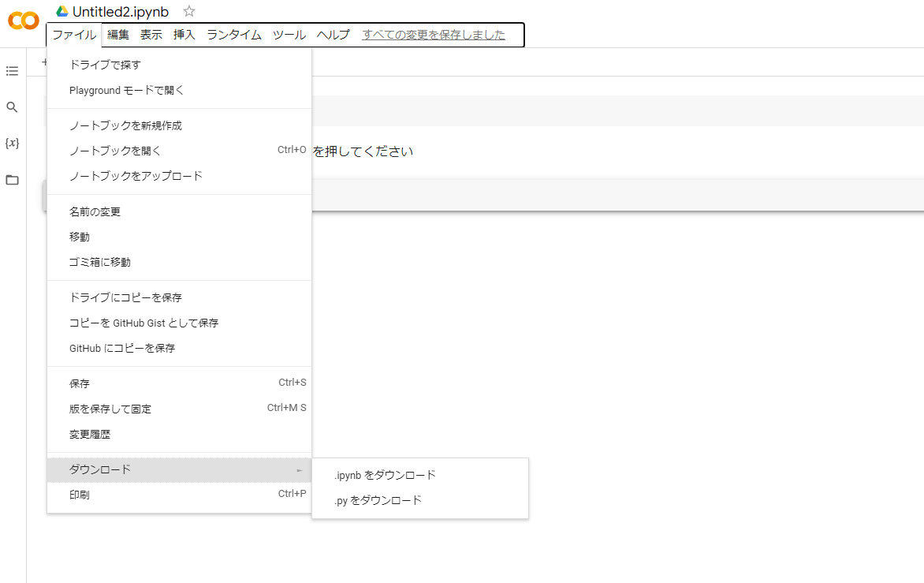Select GitHub にコピーを保存
The width and height of the screenshot is (924, 583).
click(122, 348)
